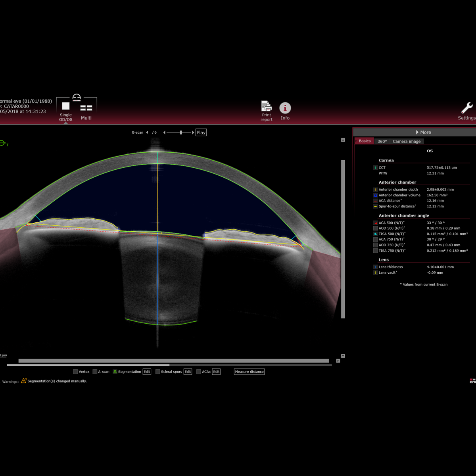
Task: Open Settings wrench icon
Action: (x=466, y=108)
